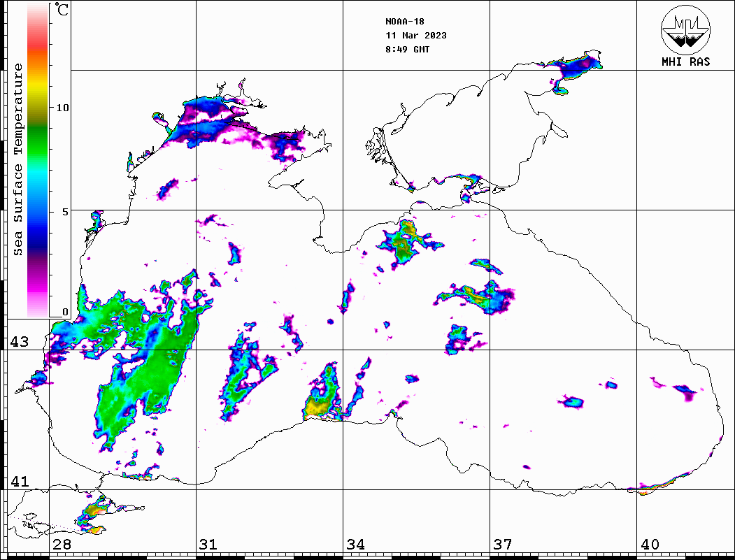Image resolution: width=735 pixels, height=560 pixels.
Task: Click latitude label '41'
Action: click(x=20, y=481)
